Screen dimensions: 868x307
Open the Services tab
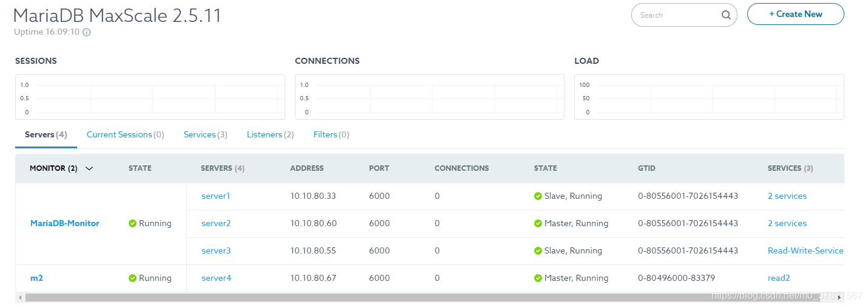[x=206, y=134]
